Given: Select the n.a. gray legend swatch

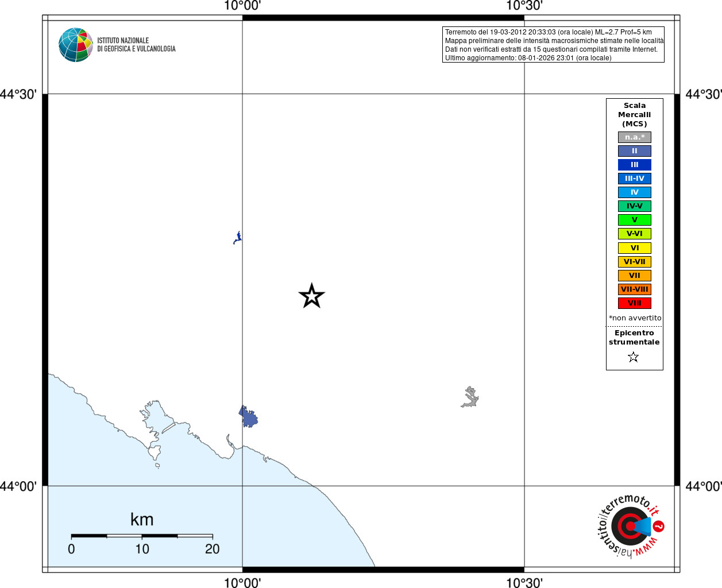Looking at the screenshot, I should pyautogui.click(x=635, y=137).
